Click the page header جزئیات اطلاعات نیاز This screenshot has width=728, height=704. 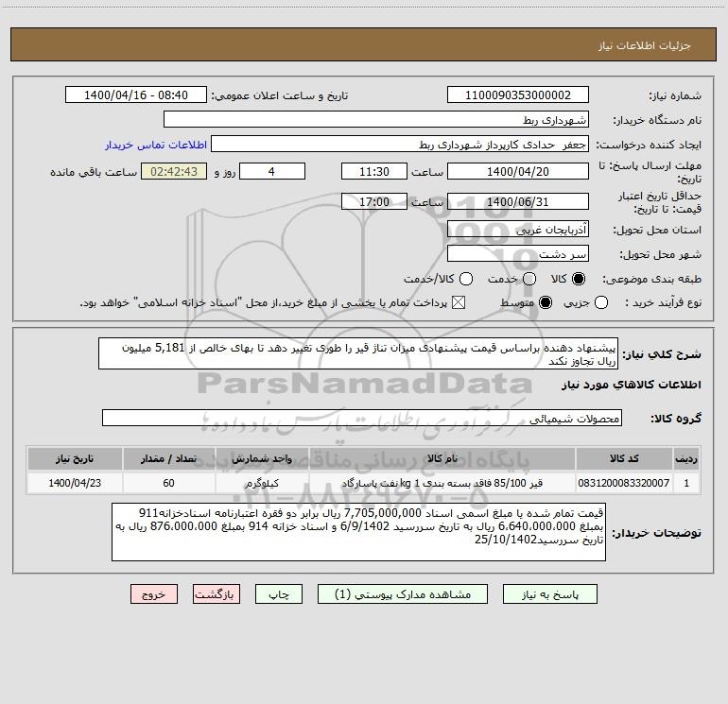point(645,45)
